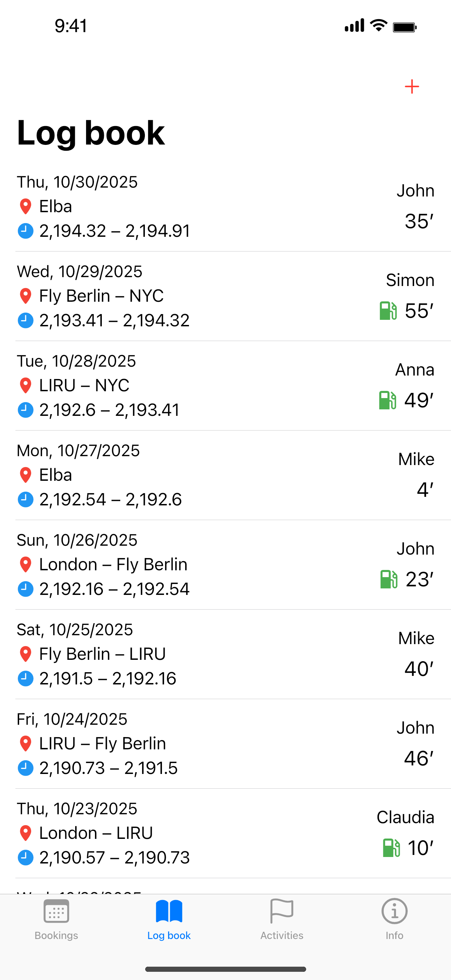This screenshot has height=980, width=451.
Task: Open the Activities tab
Action: (282, 919)
